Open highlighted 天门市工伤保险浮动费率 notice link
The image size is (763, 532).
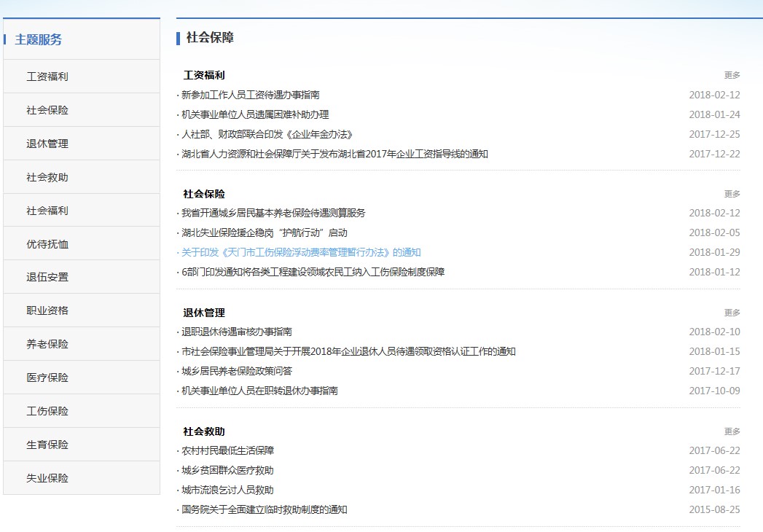301,252
